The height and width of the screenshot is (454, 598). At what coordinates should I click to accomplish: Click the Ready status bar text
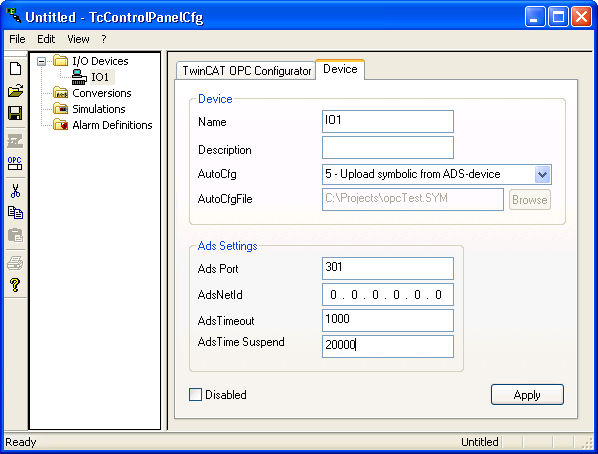coord(21,442)
